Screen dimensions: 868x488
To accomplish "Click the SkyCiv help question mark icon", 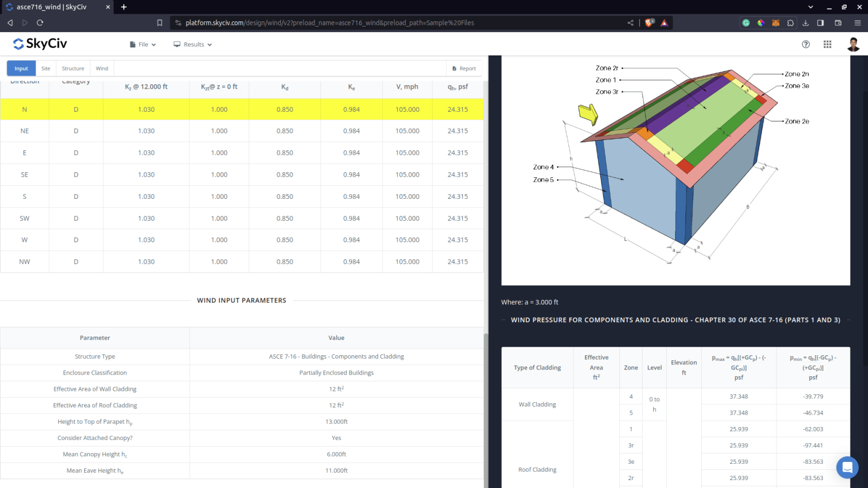I will (805, 44).
